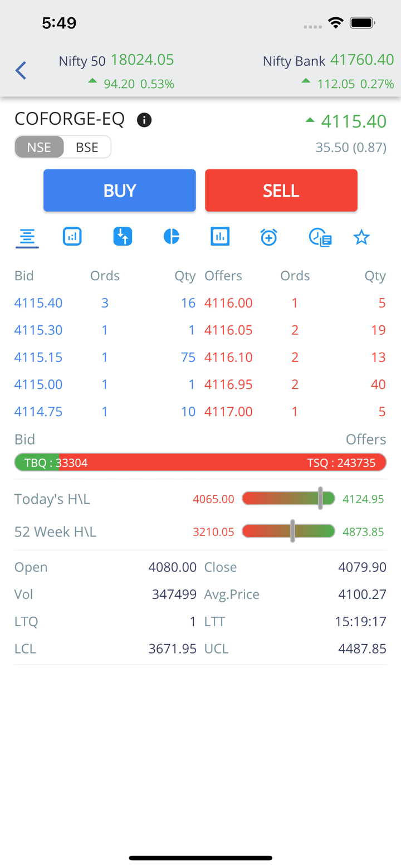
Task: Open the clock with document icon
Action: (x=320, y=237)
